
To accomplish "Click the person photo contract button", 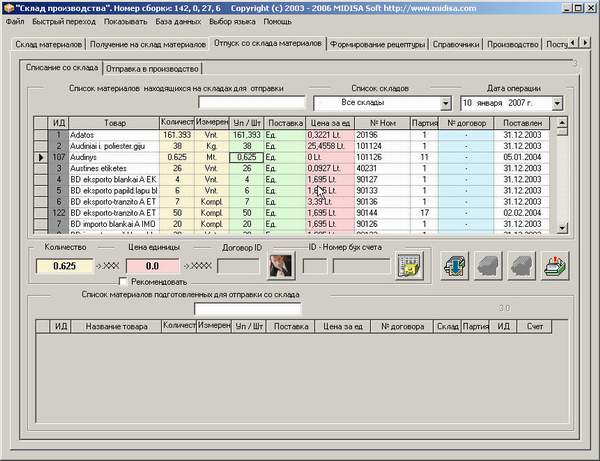I will tap(279, 265).
